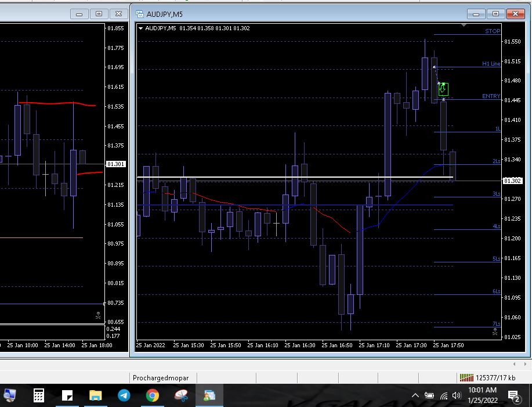Image resolution: width=532 pixels, height=407 pixels.
Task: Open the network Wi-Fi status icon
Action: (444, 395)
